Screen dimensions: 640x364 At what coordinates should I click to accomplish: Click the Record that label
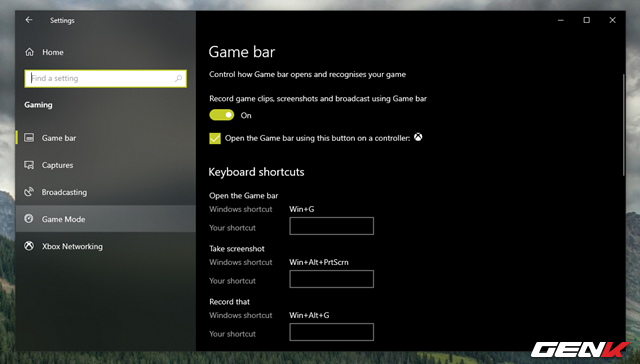229,302
